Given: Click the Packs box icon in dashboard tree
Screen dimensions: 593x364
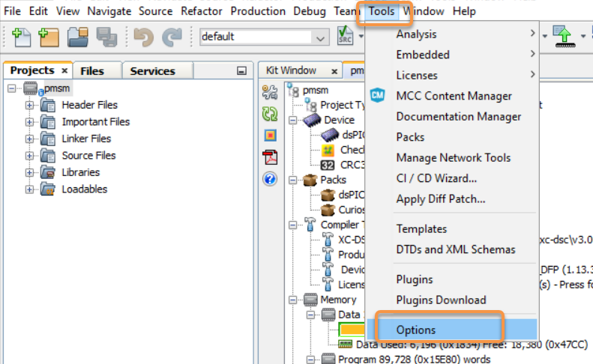Looking at the screenshot, I should [x=310, y=180].
